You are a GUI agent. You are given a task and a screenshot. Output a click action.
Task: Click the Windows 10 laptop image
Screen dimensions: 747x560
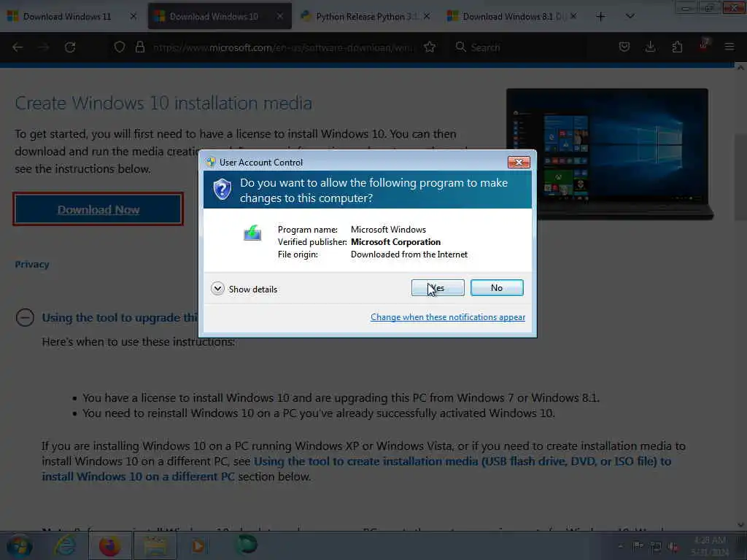coord(608,154)
